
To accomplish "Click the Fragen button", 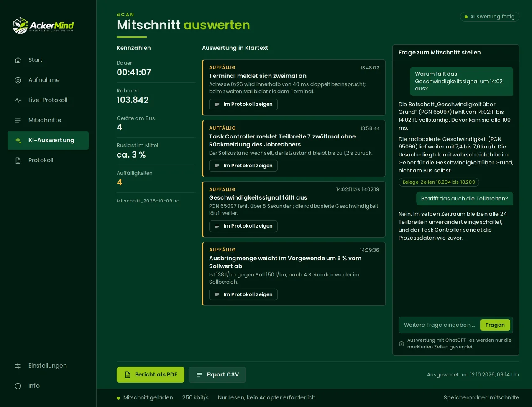I will 495,325.
